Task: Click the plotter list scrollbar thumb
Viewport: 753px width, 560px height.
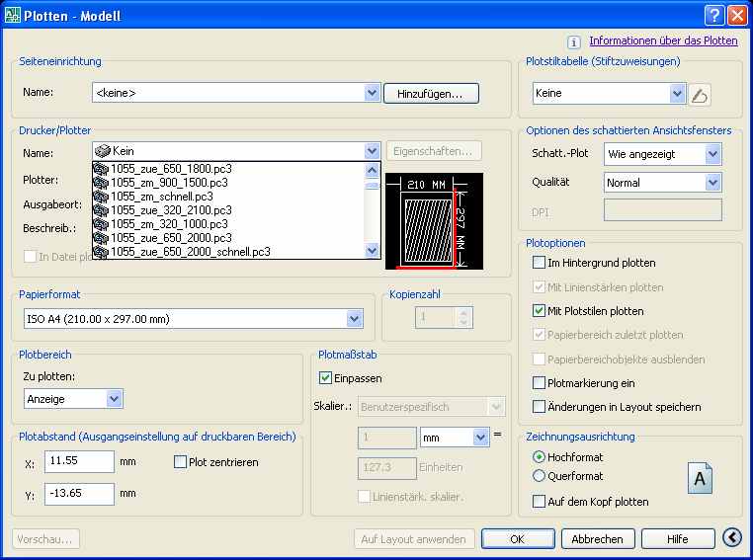Action: [x=372, y=186]
